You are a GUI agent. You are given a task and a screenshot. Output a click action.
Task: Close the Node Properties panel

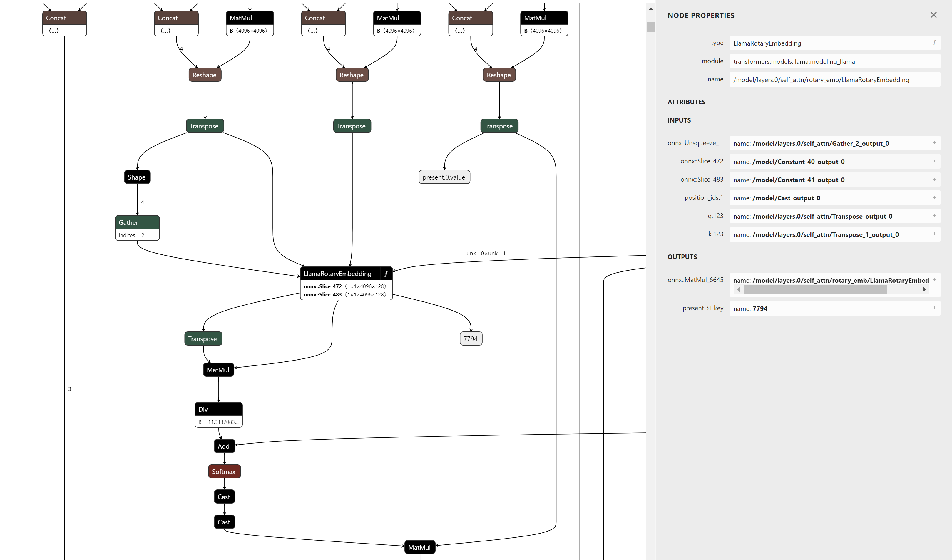coord(933,15)
